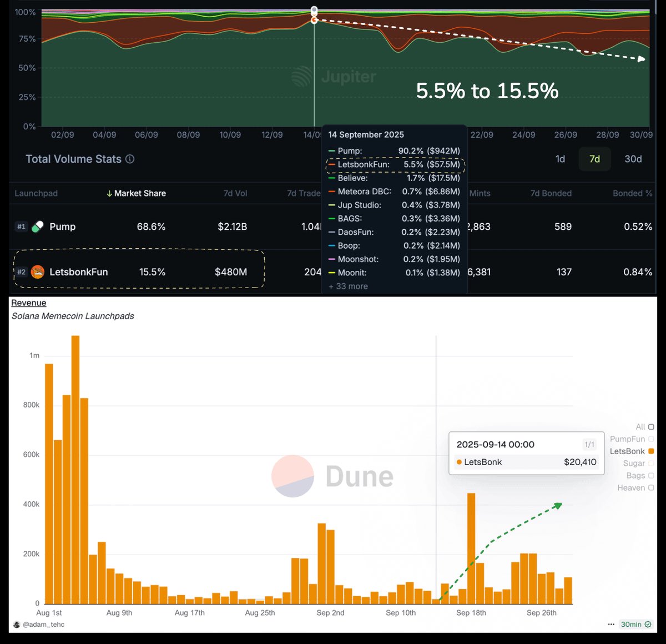The image size is (666, 644).
Task: Click LetsbonkFun's 137 bonded count
Action: pyautogui.click(x=564, y=272)
